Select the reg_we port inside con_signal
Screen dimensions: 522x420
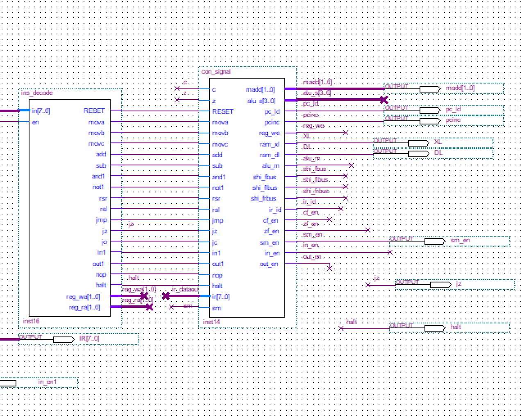(269, 133)
